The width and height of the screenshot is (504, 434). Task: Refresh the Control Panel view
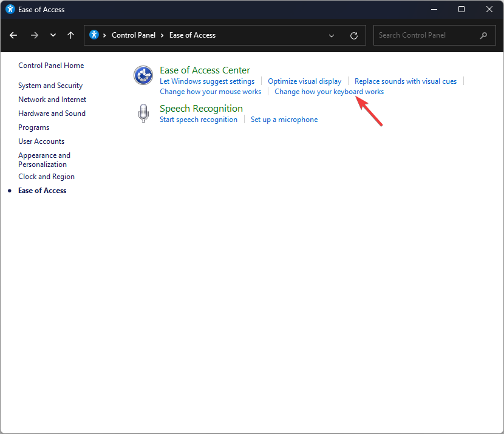354,36
